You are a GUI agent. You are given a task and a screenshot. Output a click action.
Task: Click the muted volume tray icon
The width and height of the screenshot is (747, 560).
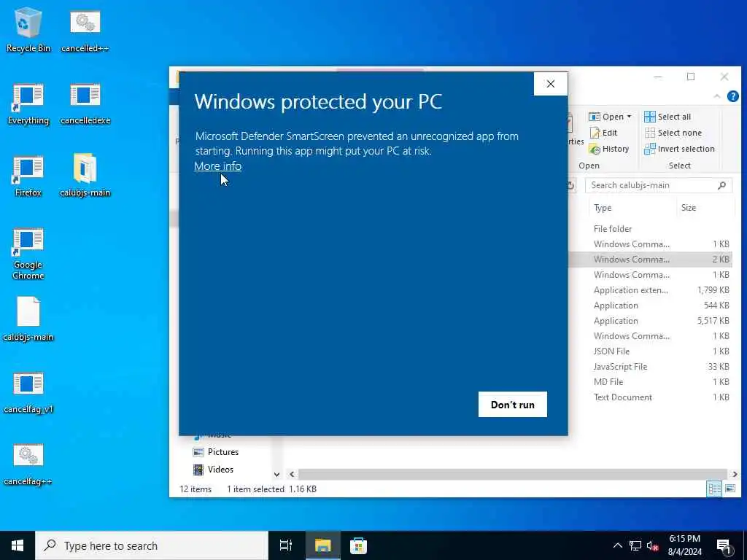(653, 545)
